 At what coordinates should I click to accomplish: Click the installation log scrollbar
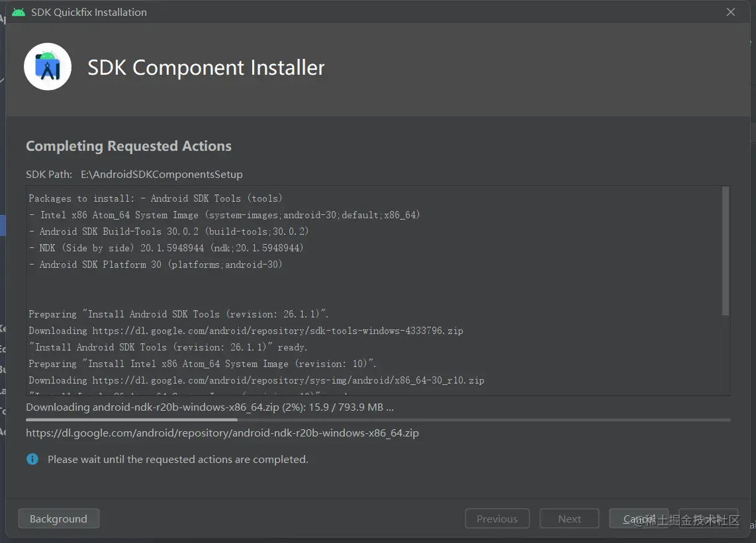tap(726, 251)
